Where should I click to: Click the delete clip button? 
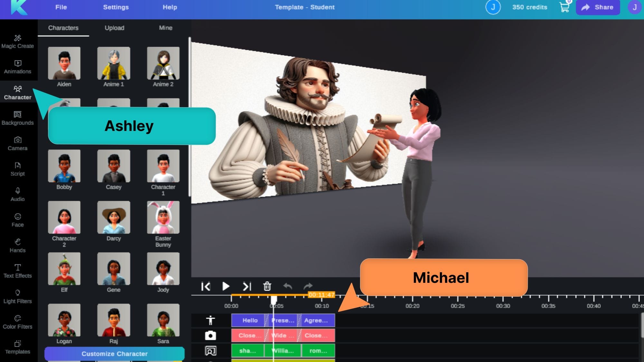click(267, 286)
